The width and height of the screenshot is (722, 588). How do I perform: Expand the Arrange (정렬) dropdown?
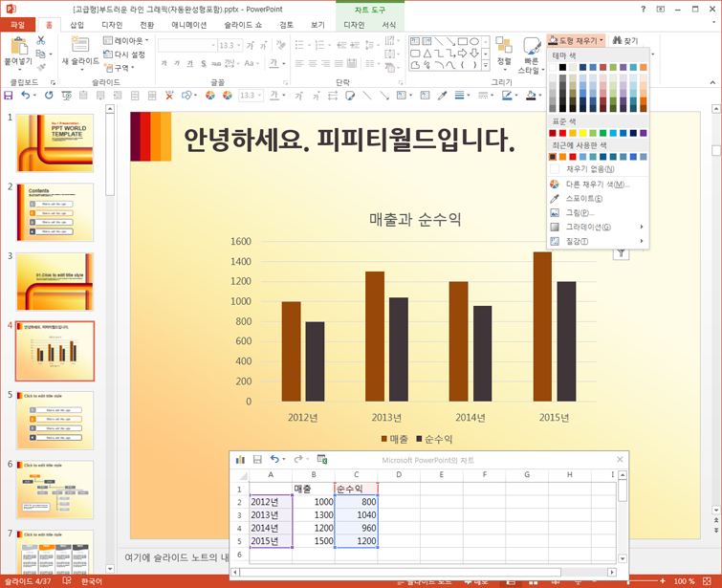pyautogui.click(x=504, y=54)
